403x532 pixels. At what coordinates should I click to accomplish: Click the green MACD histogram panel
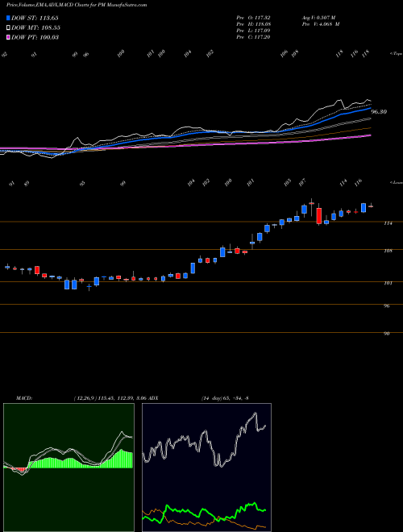pos(69,468)
